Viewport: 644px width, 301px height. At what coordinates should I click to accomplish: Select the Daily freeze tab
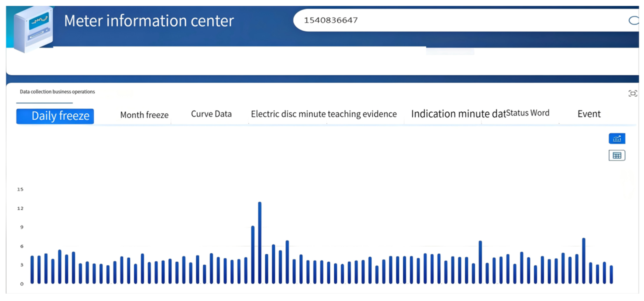point(55,116)
